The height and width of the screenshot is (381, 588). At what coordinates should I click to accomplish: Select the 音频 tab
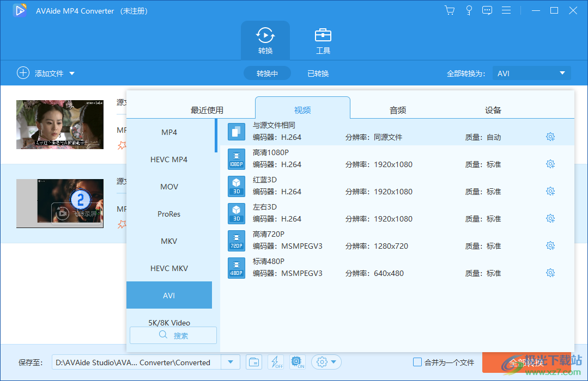coord(398,110)
